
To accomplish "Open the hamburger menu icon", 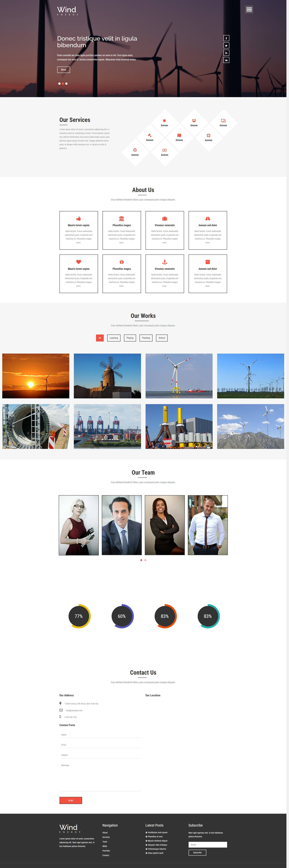I will (249, 9).
